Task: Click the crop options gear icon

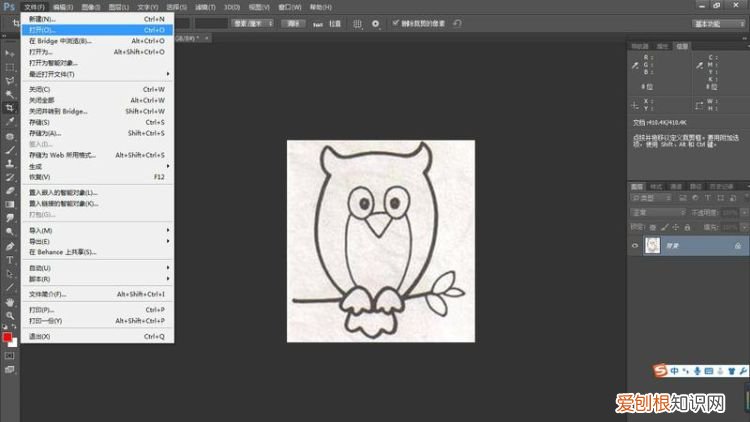Action: pos(375,22)
